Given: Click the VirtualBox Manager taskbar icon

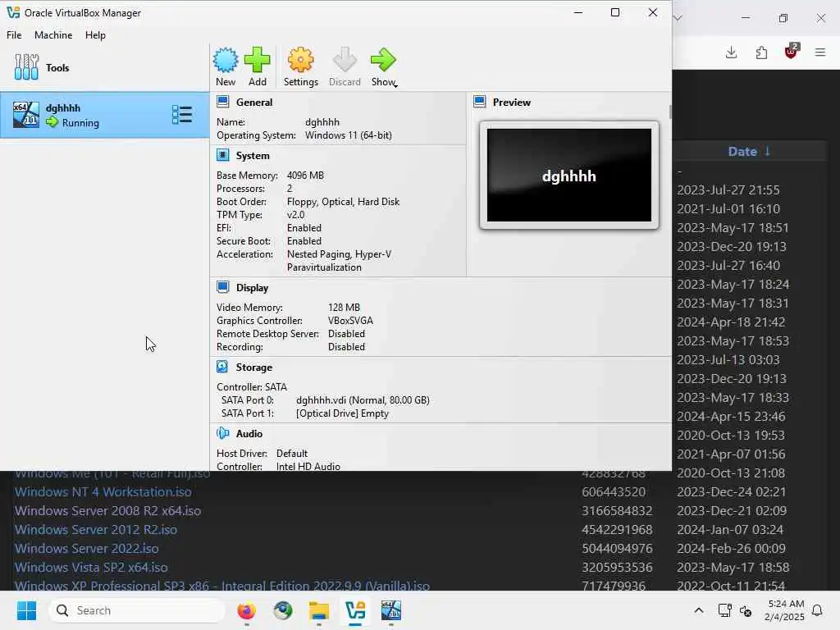Looking at the screenshot, I should coord(355,610).
